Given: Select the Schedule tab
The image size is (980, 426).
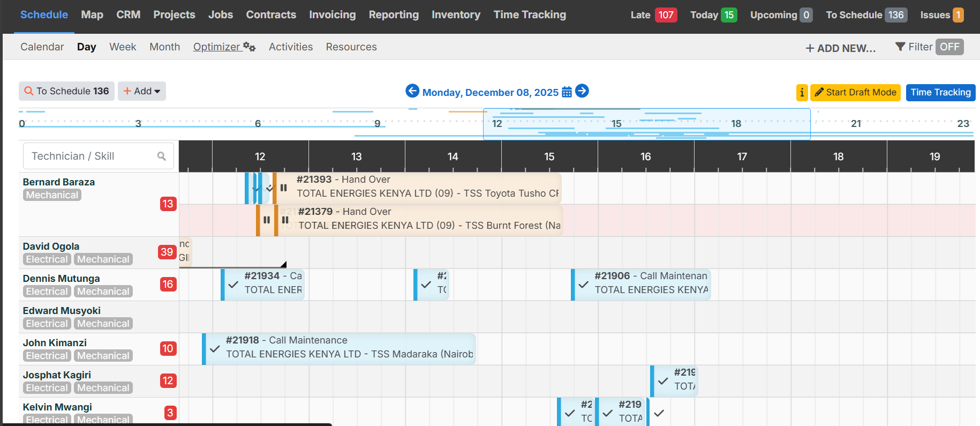Looking at the screenshot, I should coord(44,14).
